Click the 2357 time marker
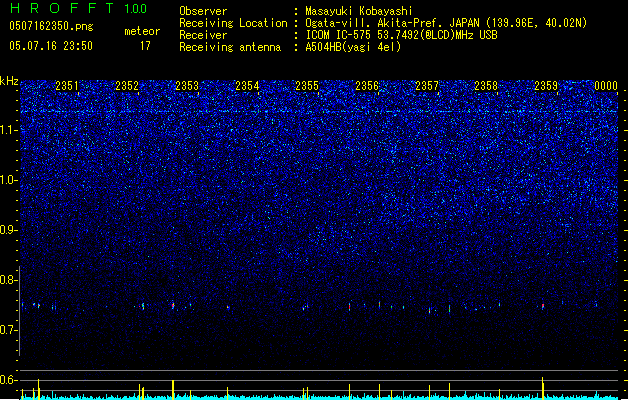Viewport: 629px width, 400px height. coord(427,86)
